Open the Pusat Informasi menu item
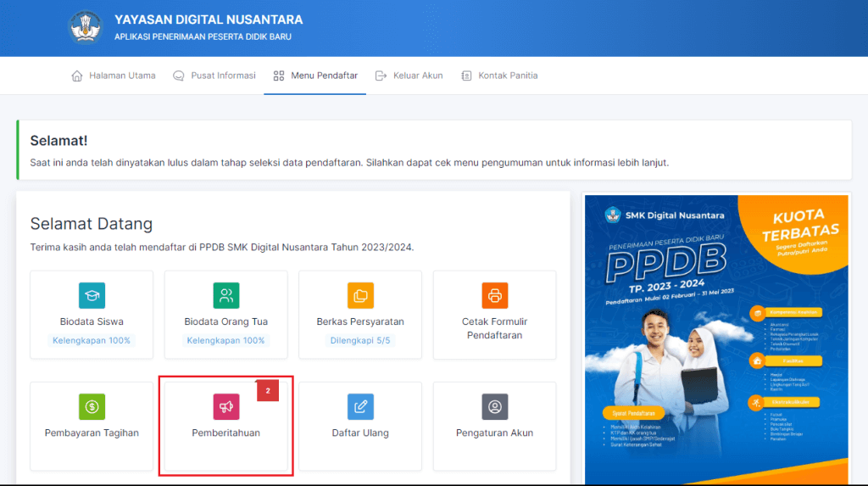Image resolution: width=868 pixels, height=486 pixels. click(x=214, y=75)
